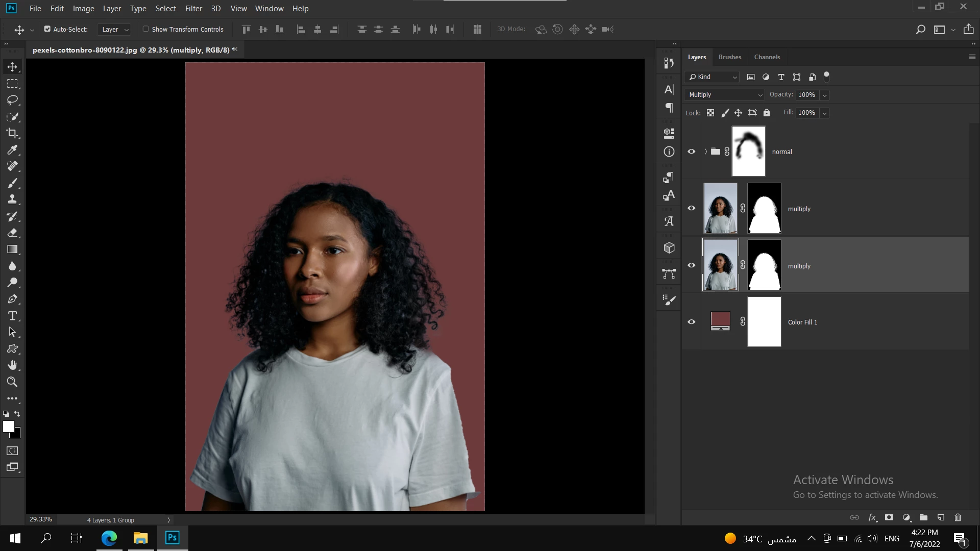Hide the normal group layer

click(692, 152)
